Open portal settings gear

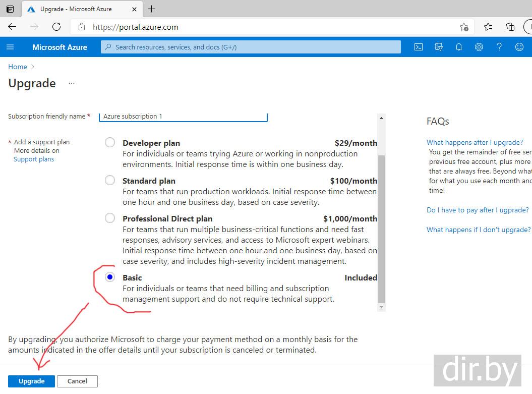[479, 47]
